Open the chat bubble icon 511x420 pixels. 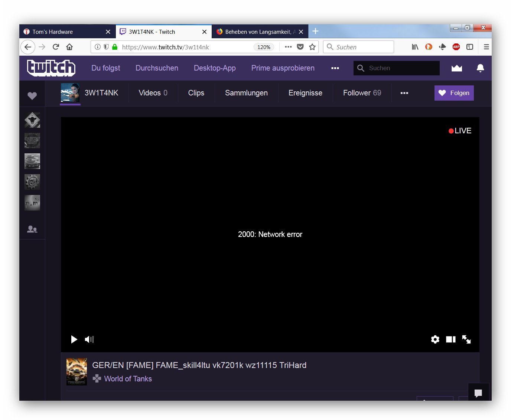(478, 393)
